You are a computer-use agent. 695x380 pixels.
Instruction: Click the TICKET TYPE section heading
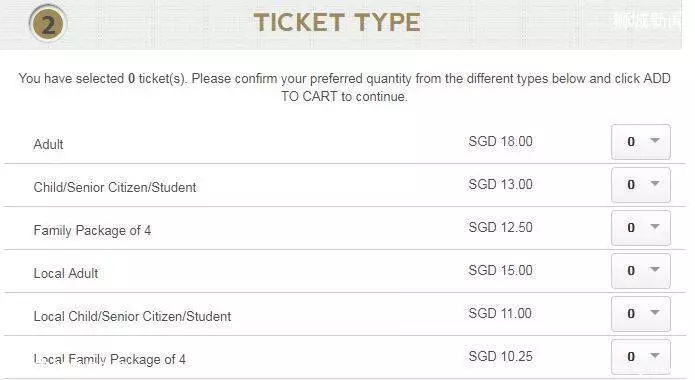tap(337, 22)
